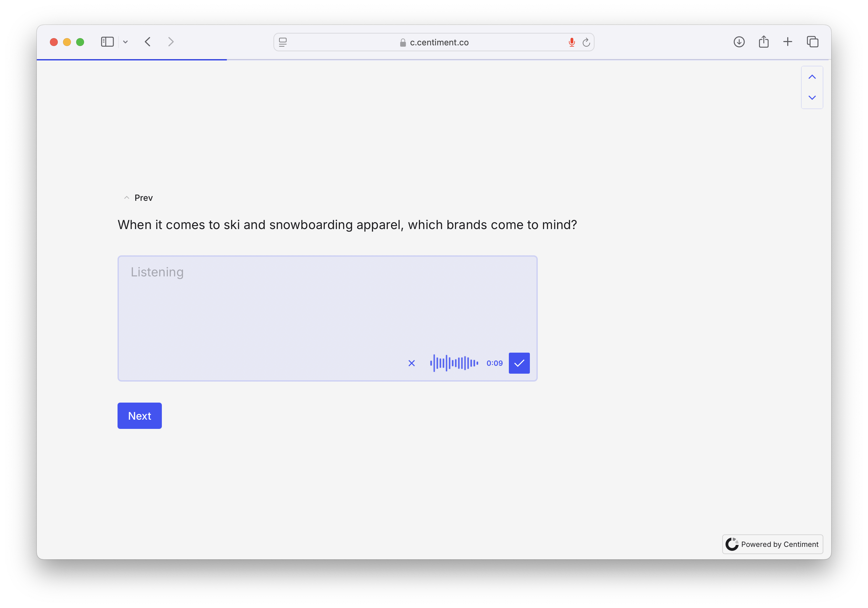
Task: Open the reader page-settings icon
Action: (283, 42)
